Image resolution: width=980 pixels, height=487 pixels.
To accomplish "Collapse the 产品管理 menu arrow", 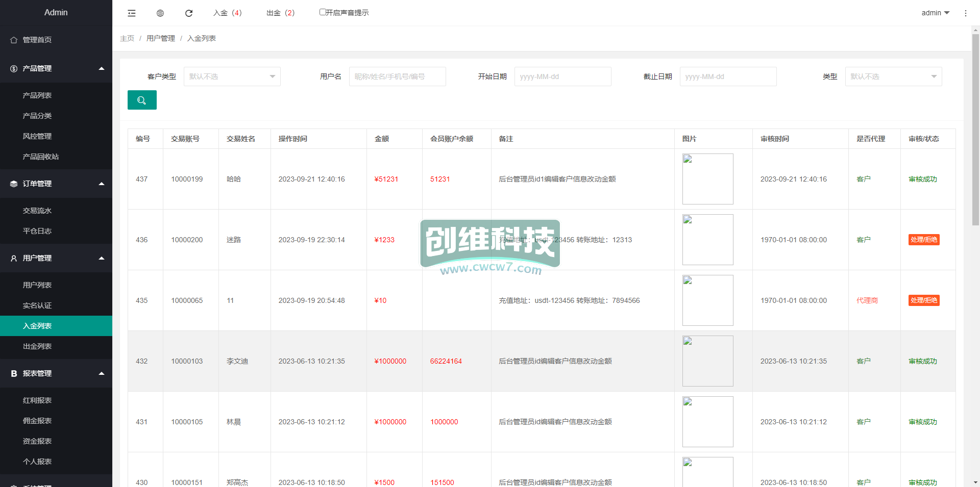I will (102, 68).
